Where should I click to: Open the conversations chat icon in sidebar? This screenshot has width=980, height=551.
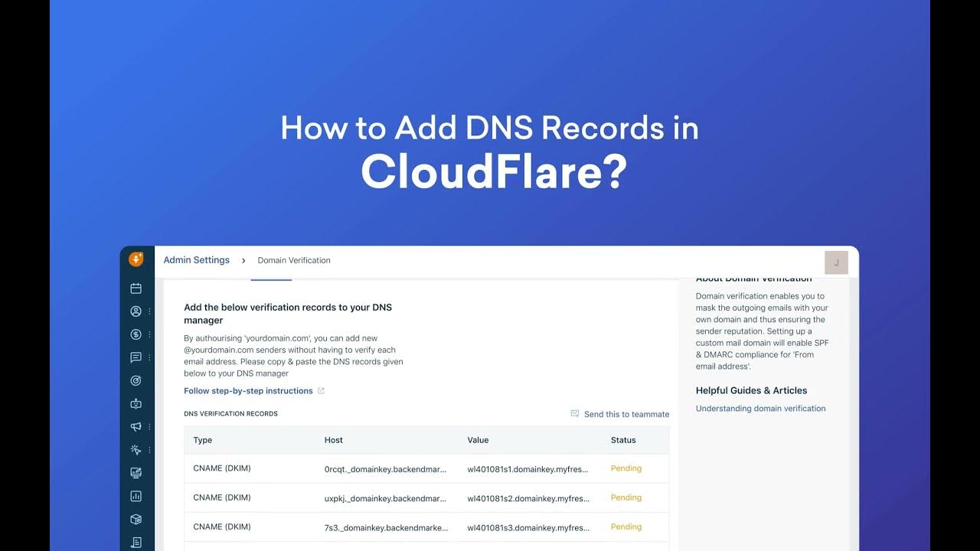(x=136, y=357)
